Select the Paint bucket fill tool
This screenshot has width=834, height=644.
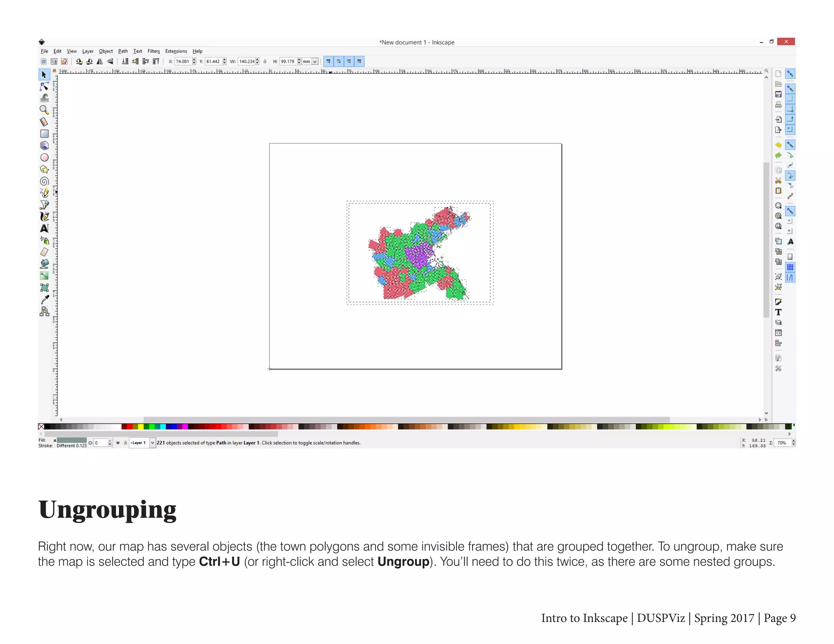44,264
